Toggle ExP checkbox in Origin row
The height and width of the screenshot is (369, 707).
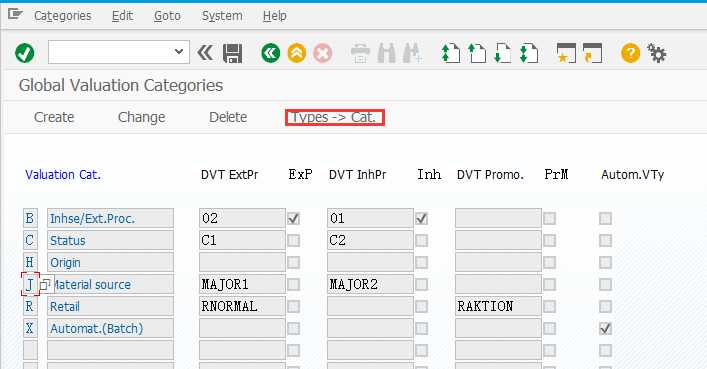click(x=294, y=263)
